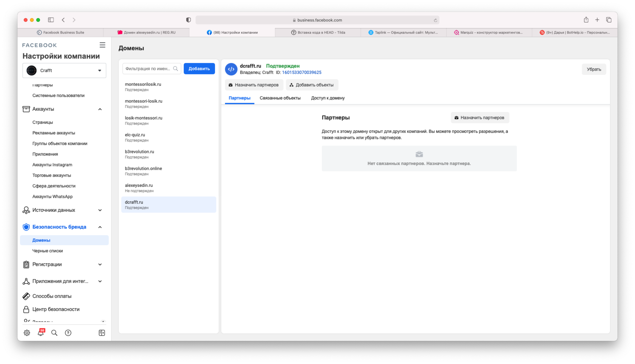
Task: Show tab overview icon in Safari
Action: [609, 20]
